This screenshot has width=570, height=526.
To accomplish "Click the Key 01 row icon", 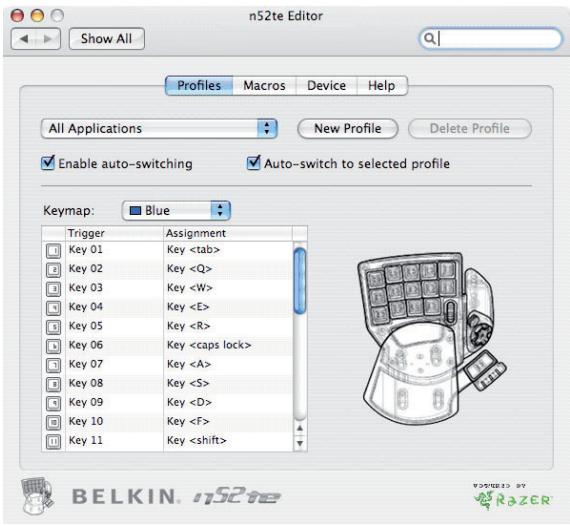I will [x=54, y=251].
